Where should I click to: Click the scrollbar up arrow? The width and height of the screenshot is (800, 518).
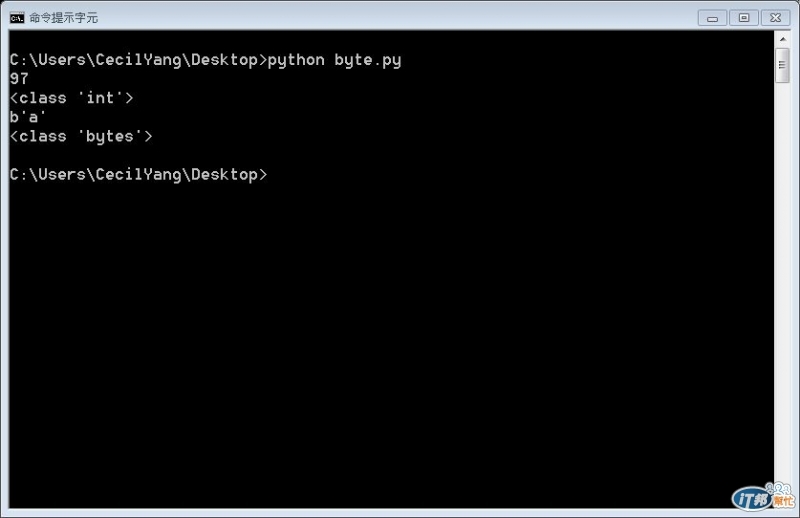(782, 39)
